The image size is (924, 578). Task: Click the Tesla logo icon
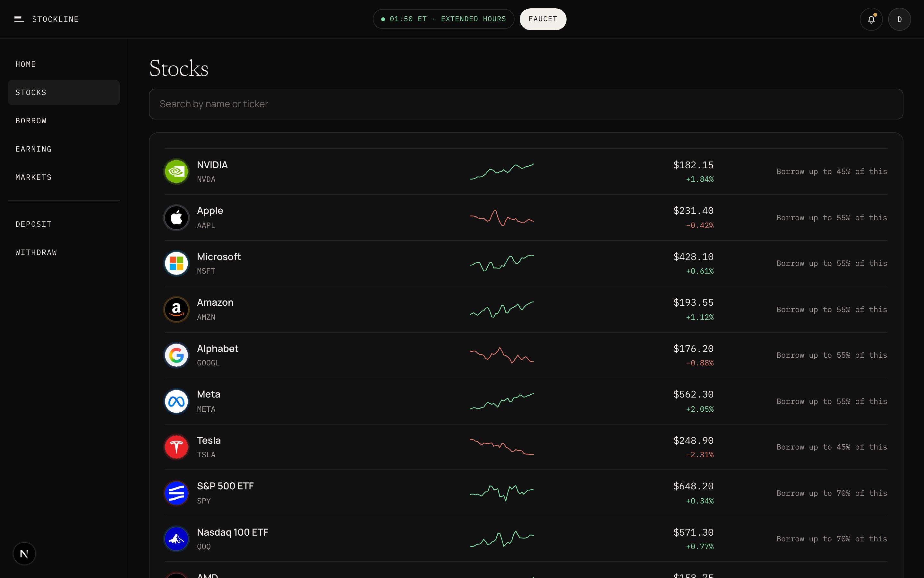pyautogui.click(x=176, y=447)
